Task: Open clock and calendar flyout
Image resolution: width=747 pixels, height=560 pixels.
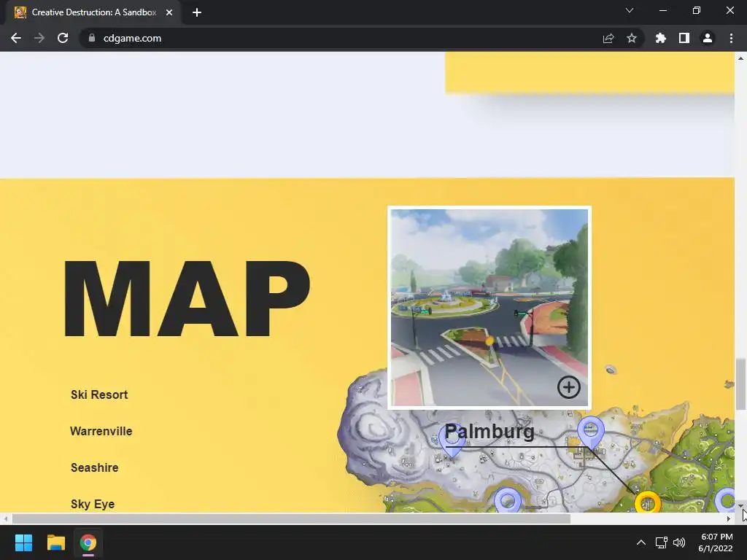Action: pos(716,542)
